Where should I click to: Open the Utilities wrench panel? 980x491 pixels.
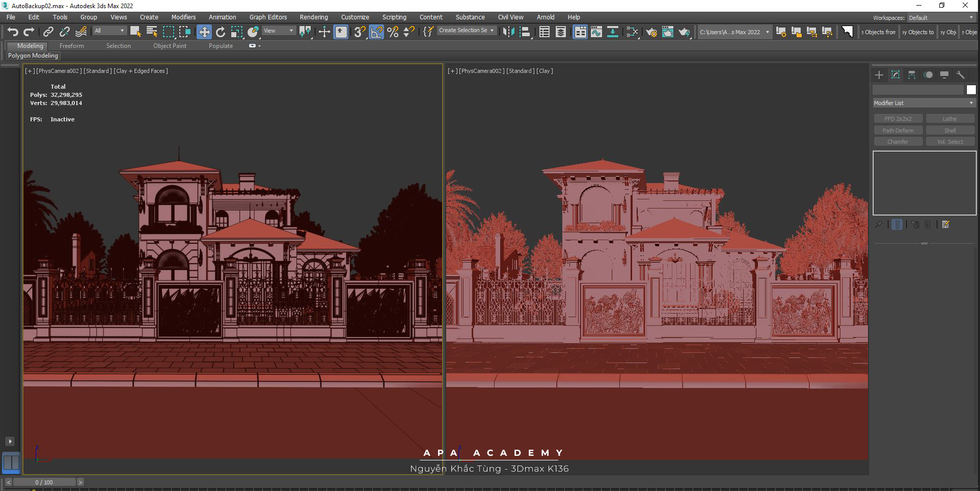pos(961,75)
